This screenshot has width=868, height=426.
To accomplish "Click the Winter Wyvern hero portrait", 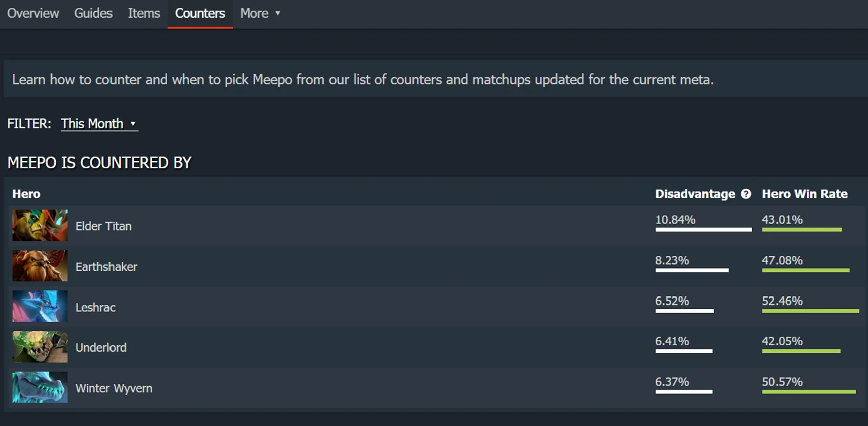I will pyautogui.click(x=40, y=387).
